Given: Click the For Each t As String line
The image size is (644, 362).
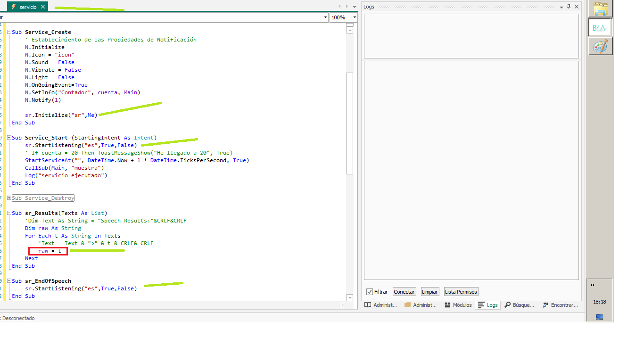Looking at the screenshot, I should pyautogui.click(x=73, y=236).
